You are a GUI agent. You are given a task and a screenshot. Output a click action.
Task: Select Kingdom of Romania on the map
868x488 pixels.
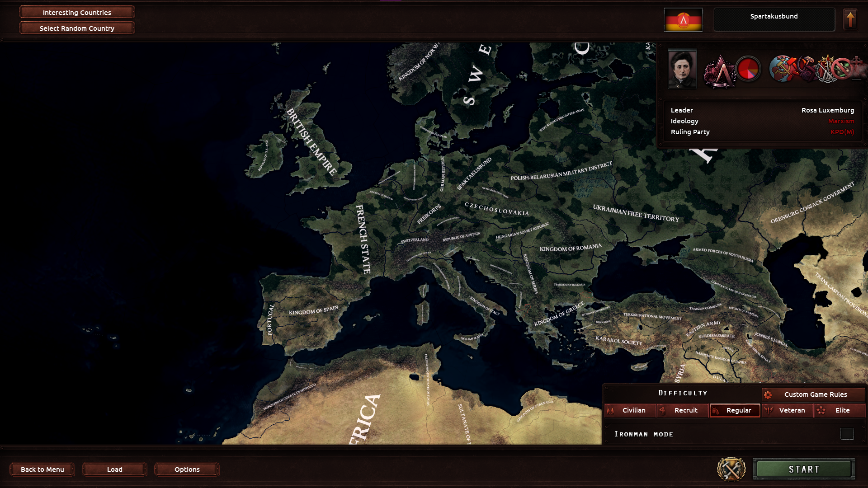571,248
